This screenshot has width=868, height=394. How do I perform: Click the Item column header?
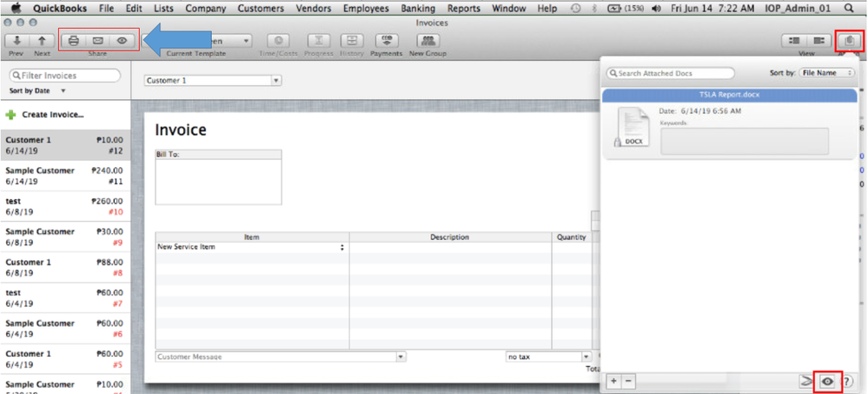[x=252, y=237]
